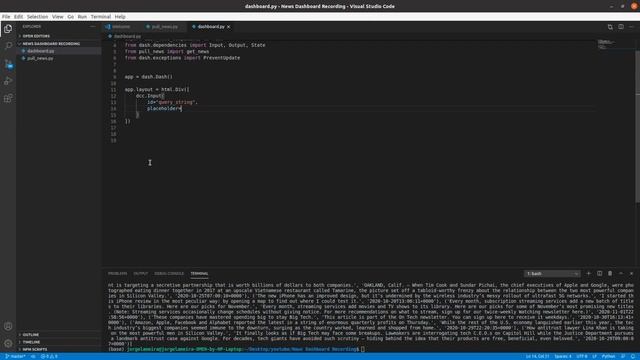
Task: Click the open changes icon in editor toolbar
Action: 610,27
